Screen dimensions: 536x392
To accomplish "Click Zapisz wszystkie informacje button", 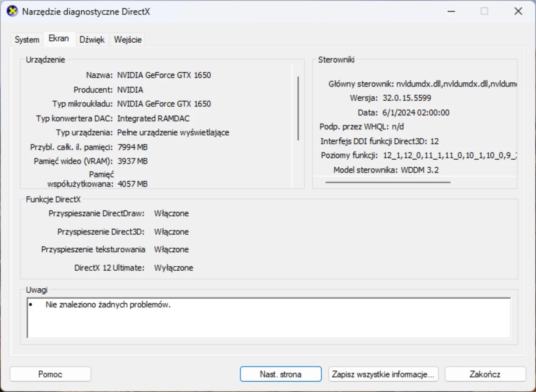I will pos(383,374).
